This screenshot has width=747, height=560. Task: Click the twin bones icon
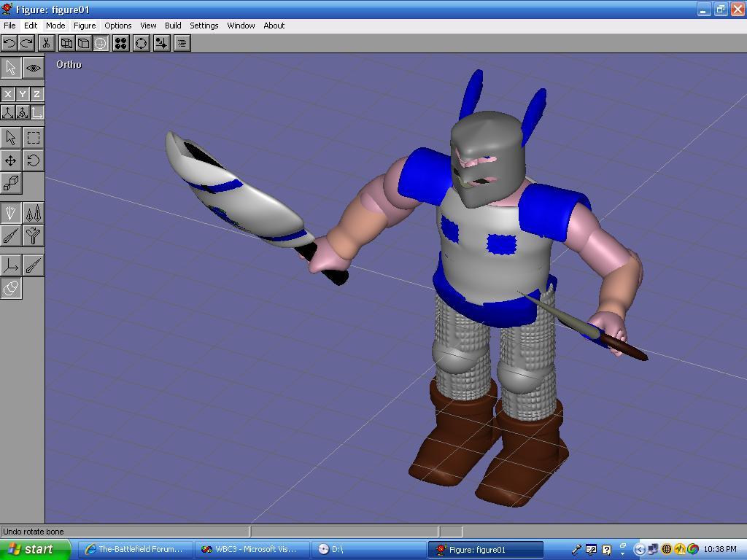tap(34, 213)
